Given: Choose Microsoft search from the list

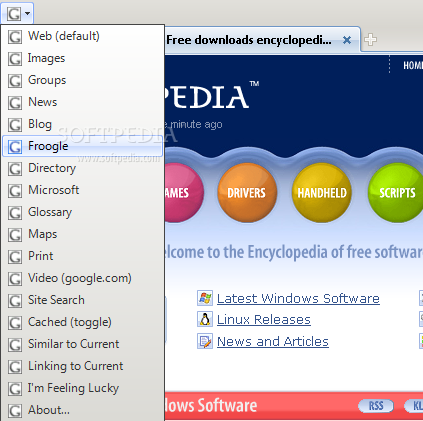Looking at the screenshot, I should pos(83,190).
